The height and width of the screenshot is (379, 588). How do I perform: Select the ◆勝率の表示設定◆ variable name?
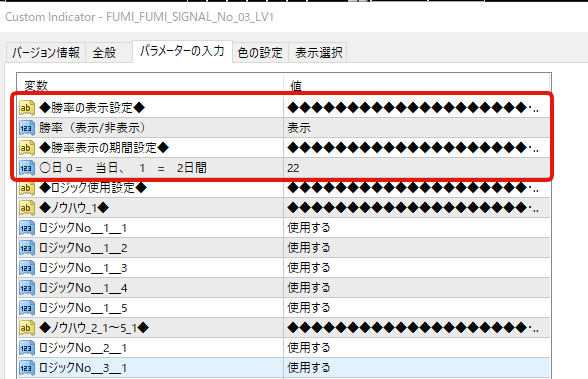(92, 108)
